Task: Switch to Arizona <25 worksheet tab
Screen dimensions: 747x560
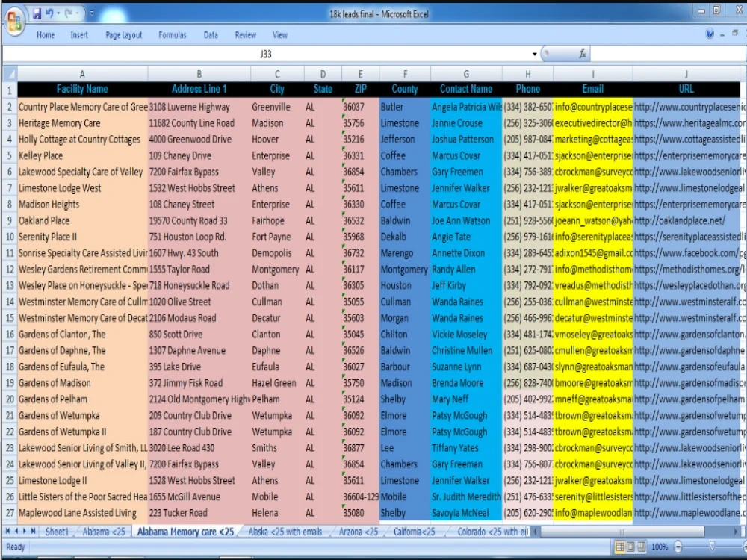Action: click(x=359, y=532)
